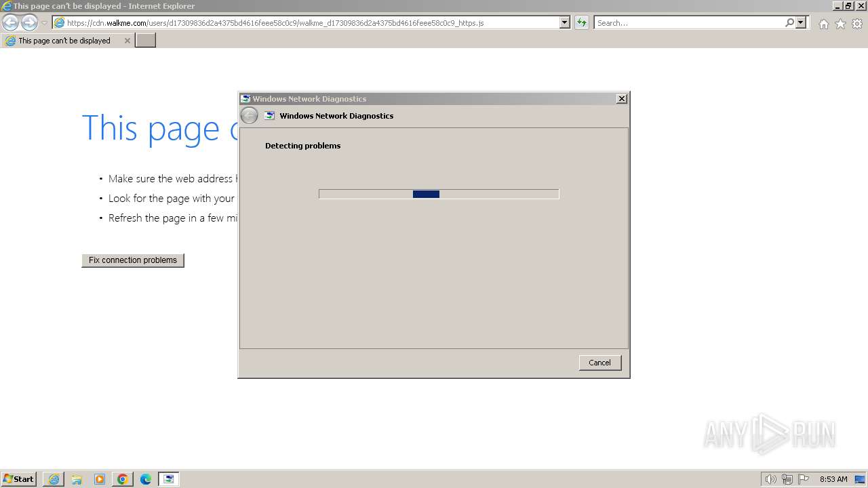Click the IE logo in window title bar
This screenshot has height=488, width=868.
6,6
